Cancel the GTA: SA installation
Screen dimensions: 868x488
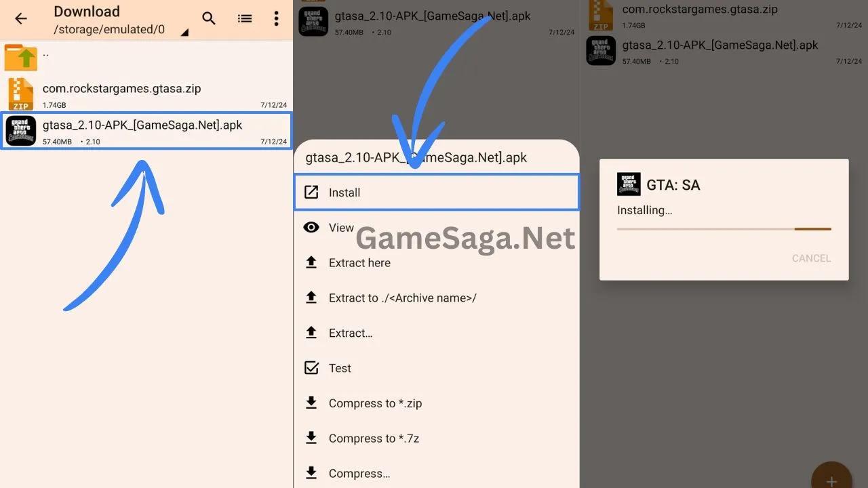tap(811, 258)
